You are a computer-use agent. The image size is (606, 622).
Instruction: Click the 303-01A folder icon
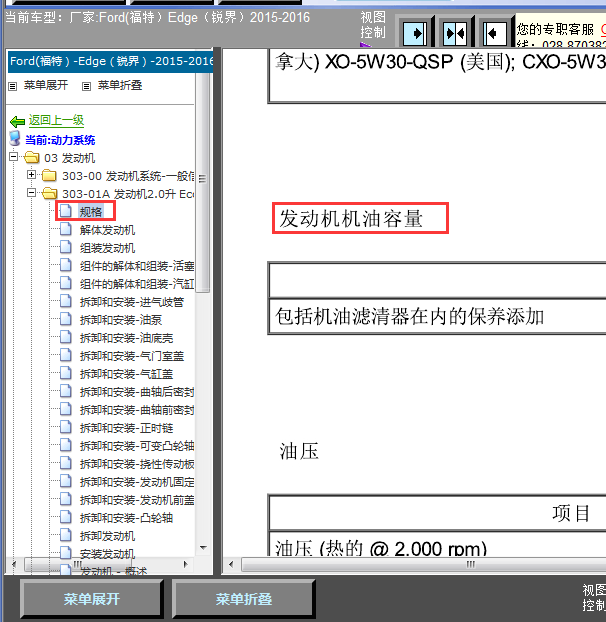(x=49, y=193)
